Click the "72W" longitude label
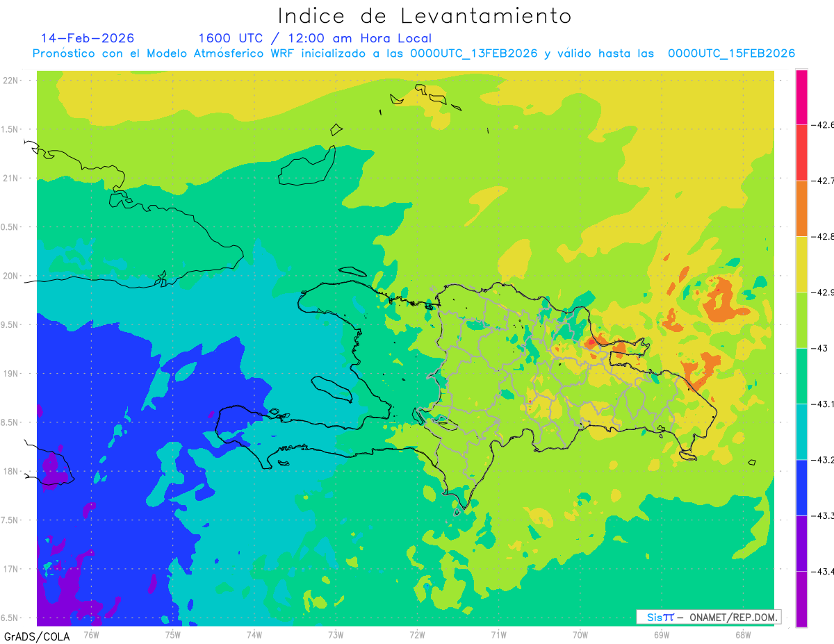Image resolution: width=834 pixels, height=644 pixels. click(x=417, y=635)
